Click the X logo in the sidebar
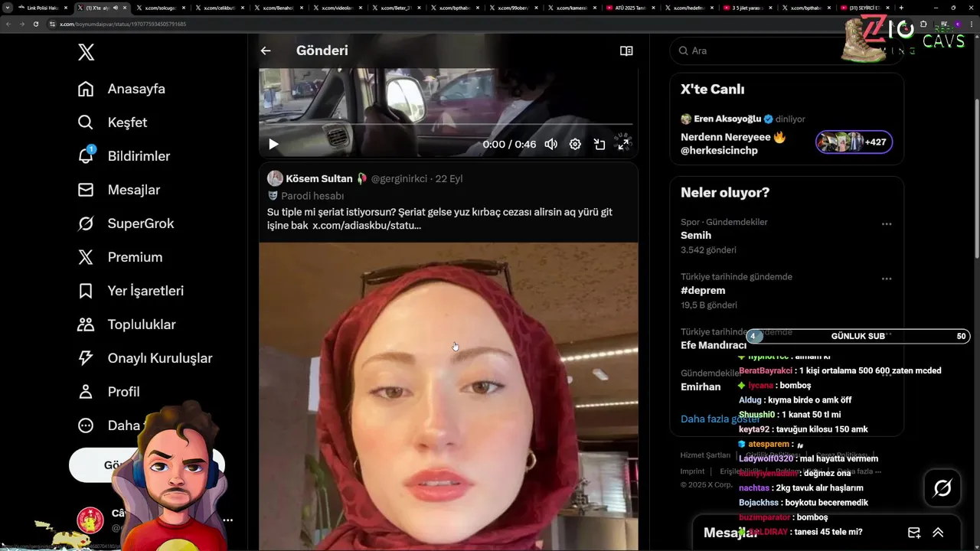Viewport: 980px width, 551px height. [86, 52]
